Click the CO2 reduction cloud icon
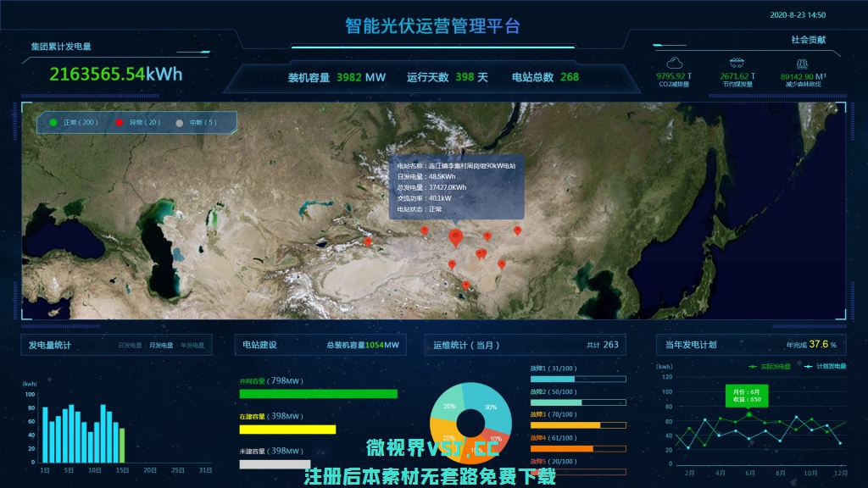Image resolution: width=868 pixels, height=488 pixels. (x=675, y=63)
